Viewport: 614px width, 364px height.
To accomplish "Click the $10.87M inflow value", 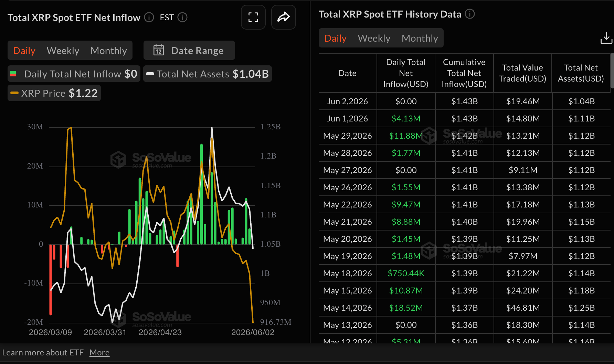I will click(406, 290).
